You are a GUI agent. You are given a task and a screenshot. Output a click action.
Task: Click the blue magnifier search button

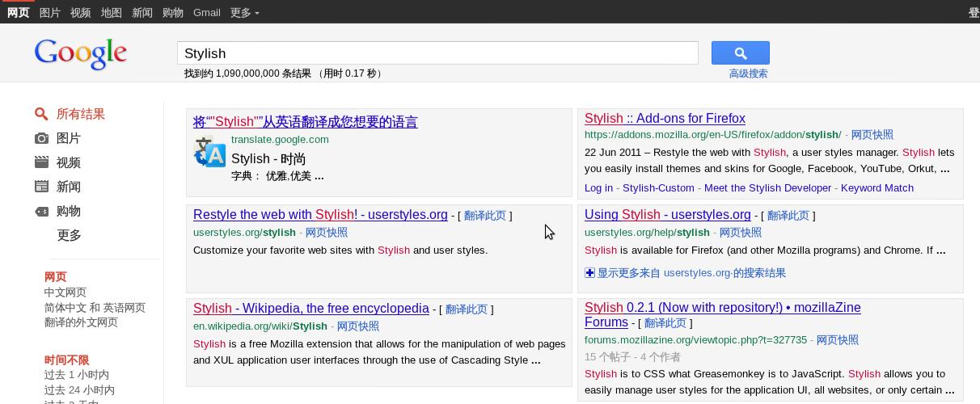click(740, 53)
